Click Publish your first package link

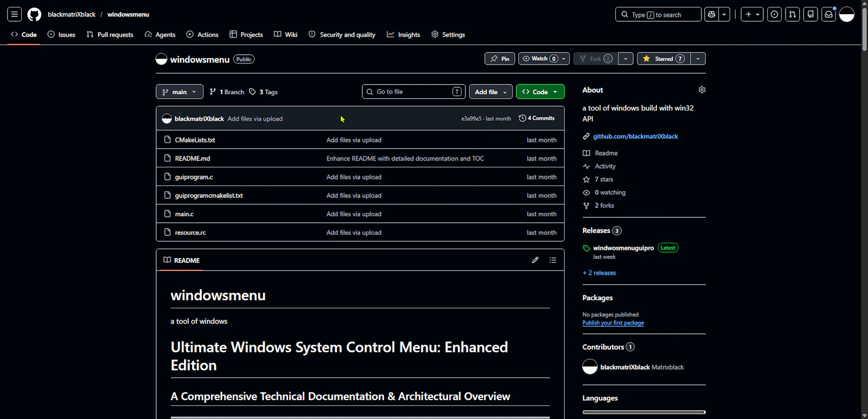pyautogui.click(x=613, y=323)
